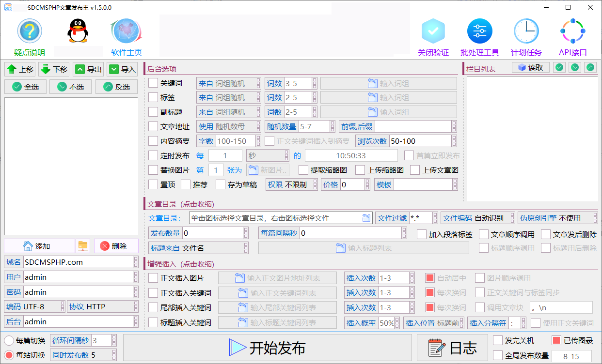This screenshot has height=364, width=602.
Task: Toggle the 副标题 checkbox
Action: click(153, 112)
